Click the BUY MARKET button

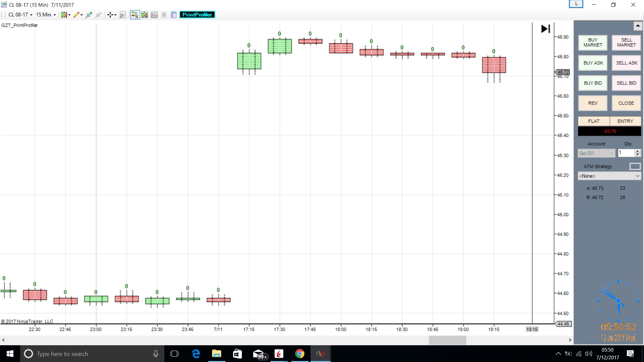[x=593, y=43]
